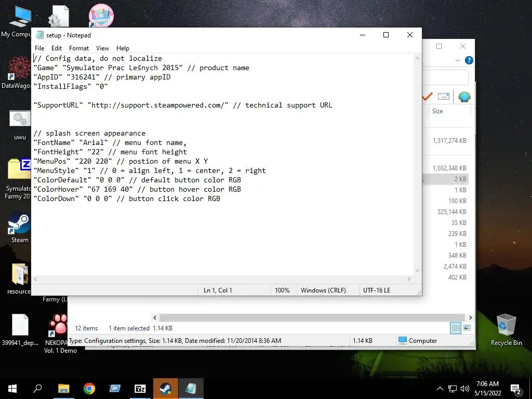Click the 399941_dep... file on desktop
Screen dimensions: 532x399
(20, 330)
